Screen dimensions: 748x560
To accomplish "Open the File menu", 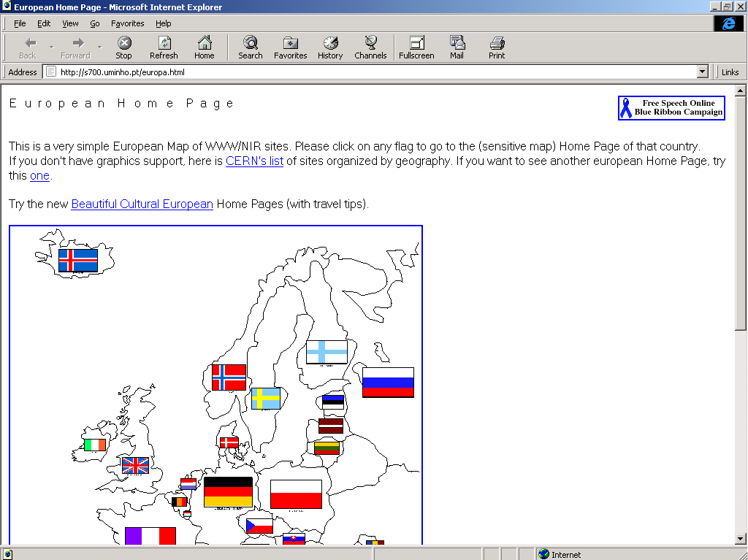I will click(x=20, y=23).
